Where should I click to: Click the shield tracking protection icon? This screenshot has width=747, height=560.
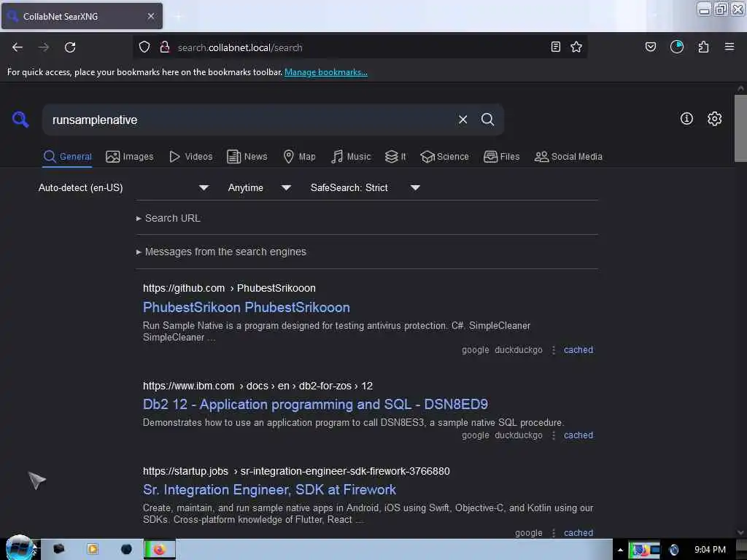[144, 47]
